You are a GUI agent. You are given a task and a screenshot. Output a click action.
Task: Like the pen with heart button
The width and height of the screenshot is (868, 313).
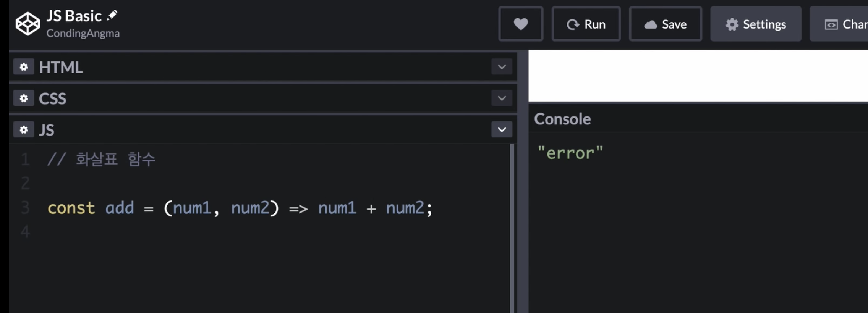[x=521, y=24]
